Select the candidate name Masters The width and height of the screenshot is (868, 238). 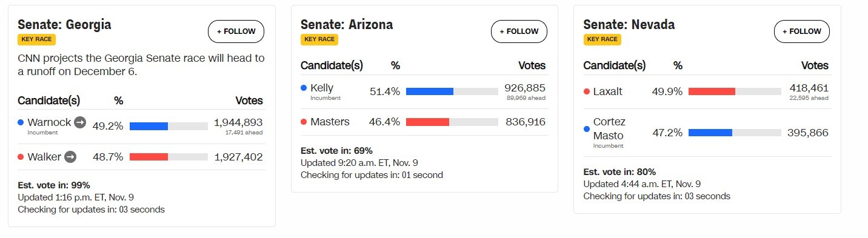point(330,122)
